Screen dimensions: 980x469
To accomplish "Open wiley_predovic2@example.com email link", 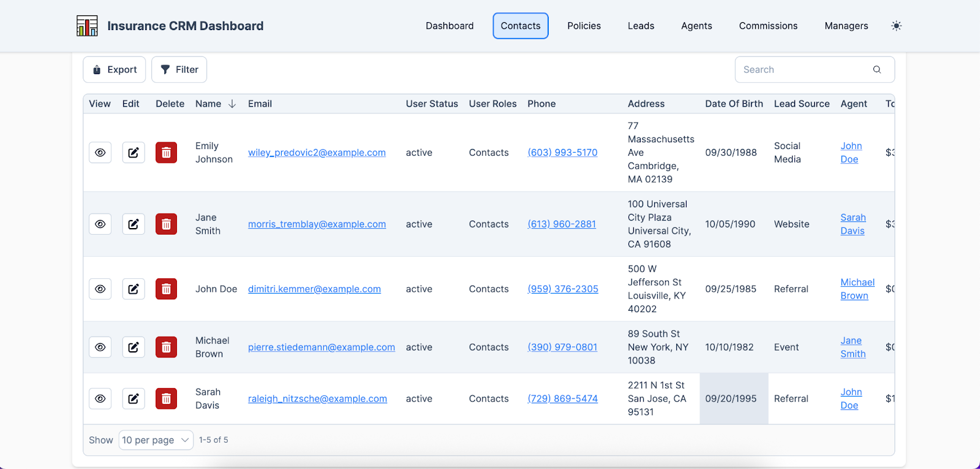I will pyautogui.click(x=317, y=153).
